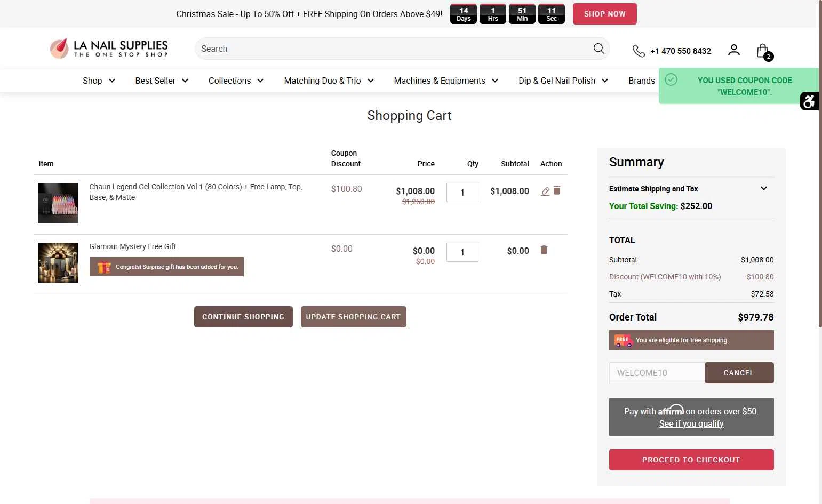822x504 pixels.
Task: Click the coupon code used notification
Action: pos(739,86)
